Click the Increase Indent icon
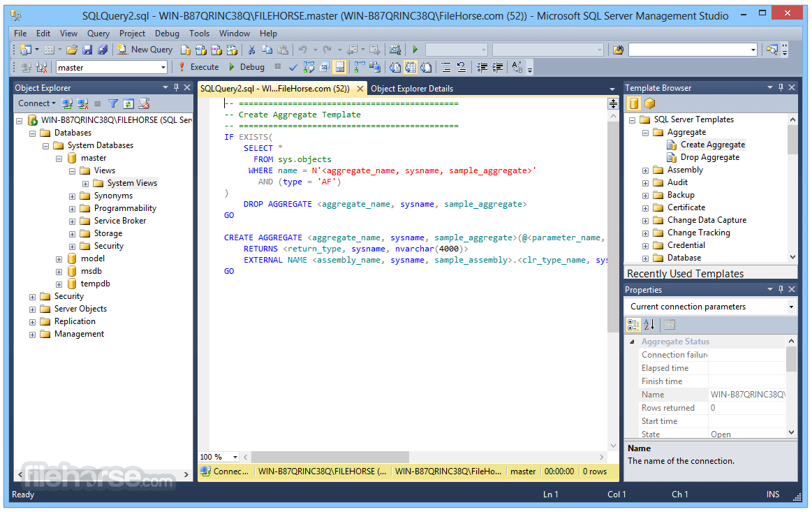The width and height of the screenshot is (812, 512). pos(498,67)
